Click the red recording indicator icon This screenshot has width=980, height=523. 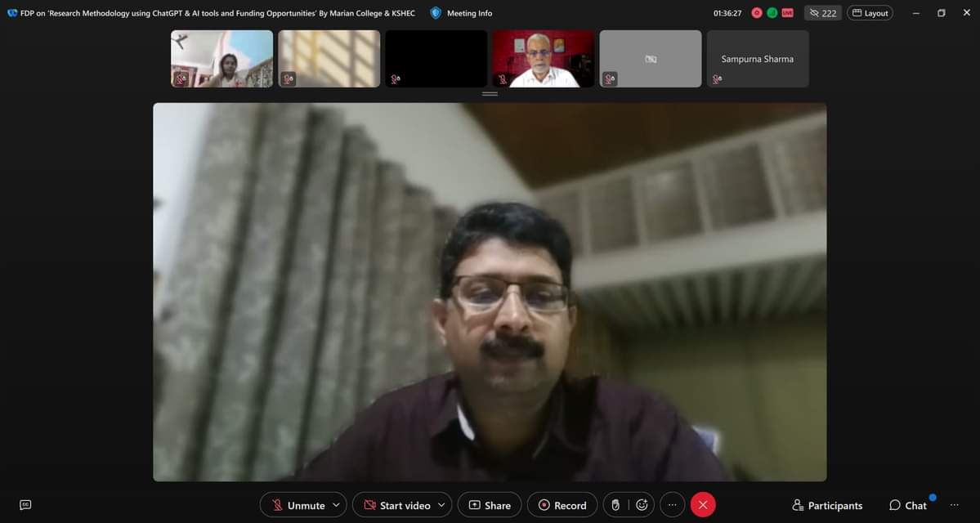tap(757, 13)
